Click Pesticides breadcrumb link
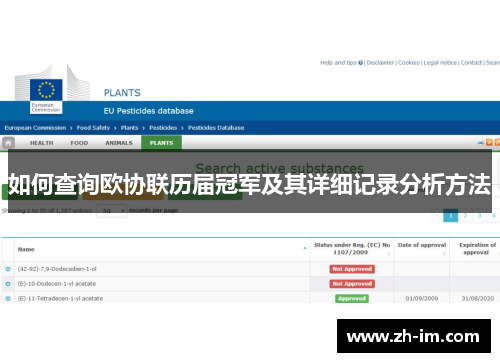 tap(163, 128)
